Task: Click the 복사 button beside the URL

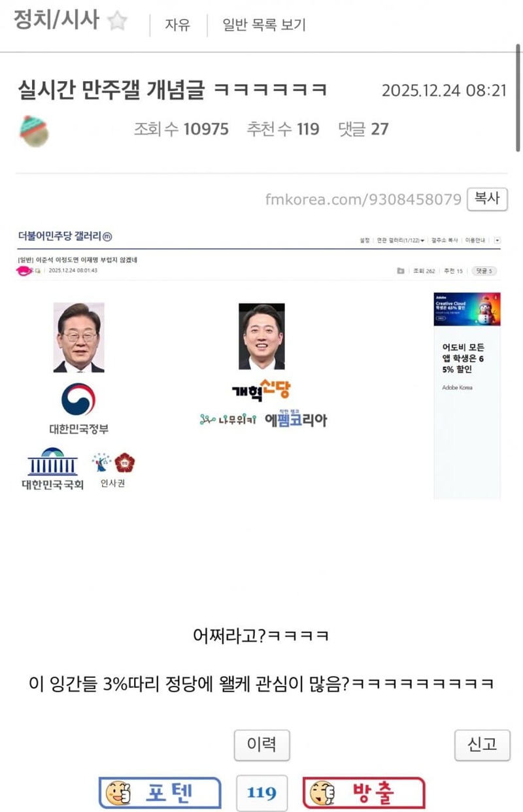Action: tap(487, 199)
